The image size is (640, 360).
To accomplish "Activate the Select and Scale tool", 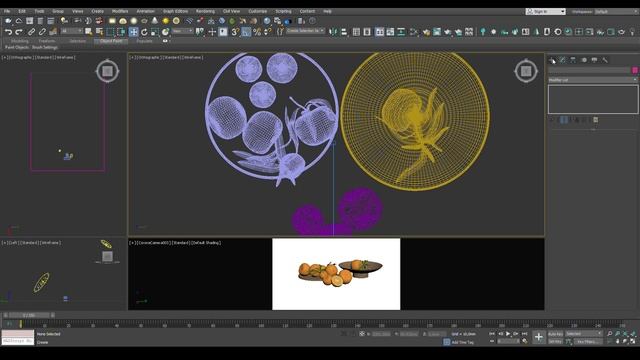I will click(155, 32).
